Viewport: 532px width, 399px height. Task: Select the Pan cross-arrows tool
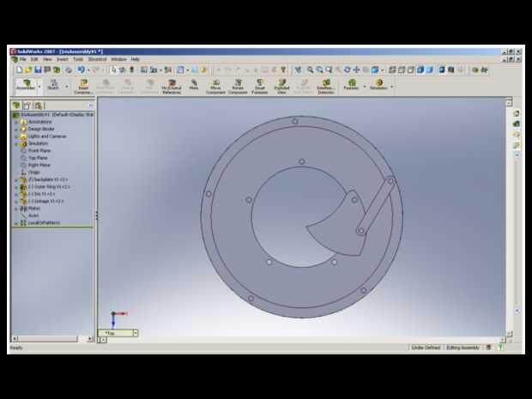click(x=356, y=70)
